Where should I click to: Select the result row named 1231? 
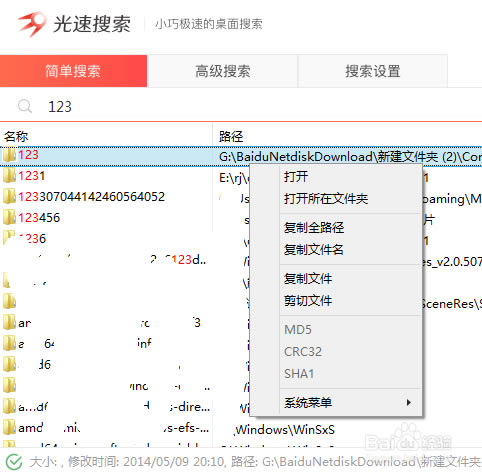pos(32,176)
